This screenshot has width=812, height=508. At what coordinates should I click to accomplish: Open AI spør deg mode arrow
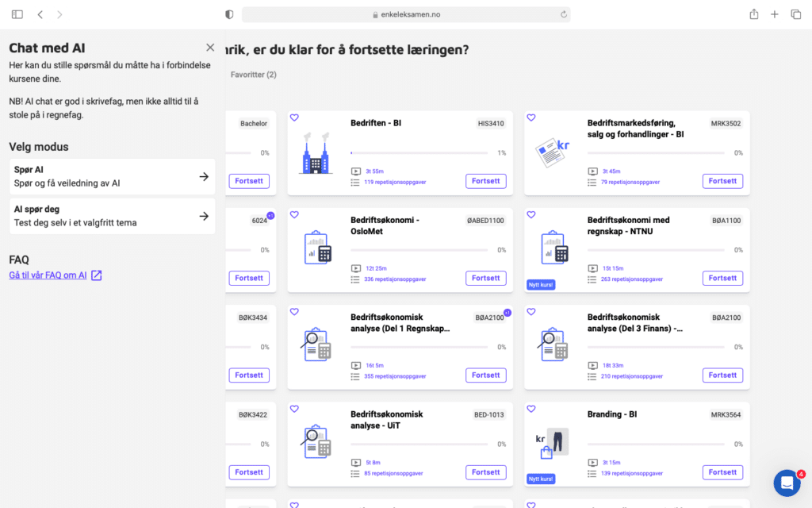204,216
